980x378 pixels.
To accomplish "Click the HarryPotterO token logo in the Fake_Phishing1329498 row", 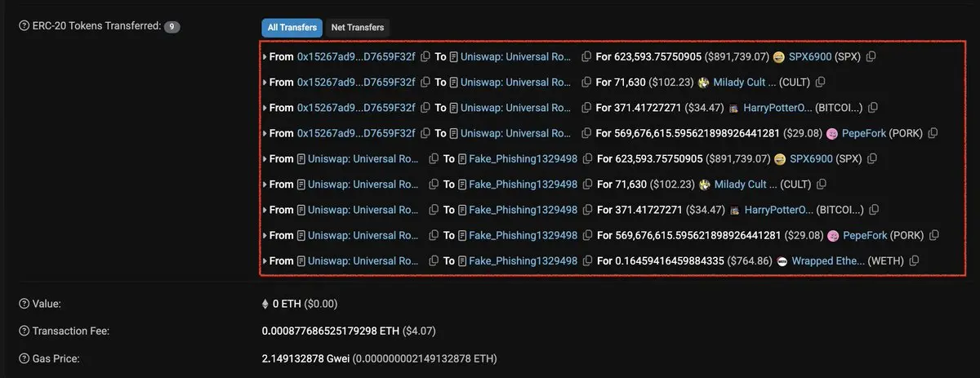I will [734, 210].
